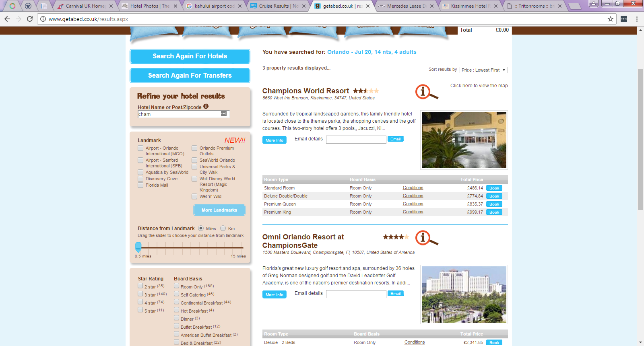Close the Mercedes Lease tab
This screenshot has height=346, width=644.
coord(432,6)
